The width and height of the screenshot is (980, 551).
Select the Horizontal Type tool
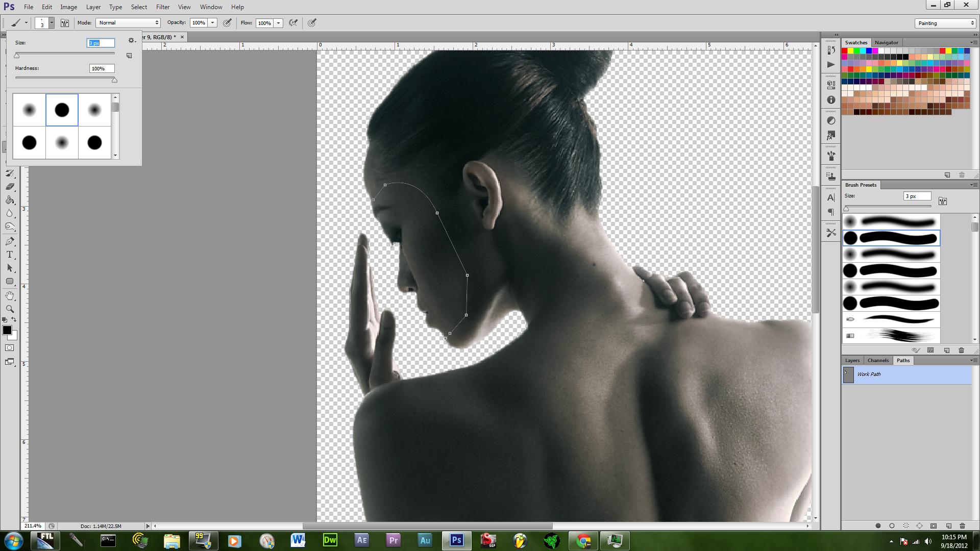(x=10, y=255)
